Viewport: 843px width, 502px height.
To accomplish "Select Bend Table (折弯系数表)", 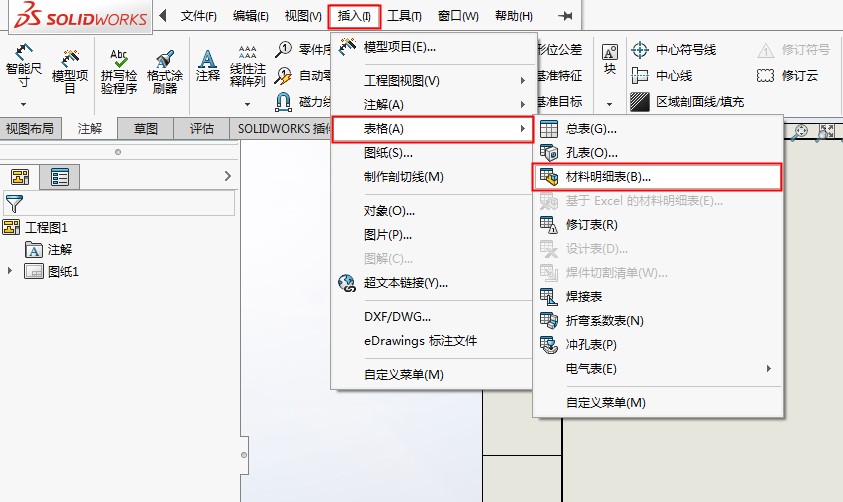I will pyautogui.click(x=657, y=321).
